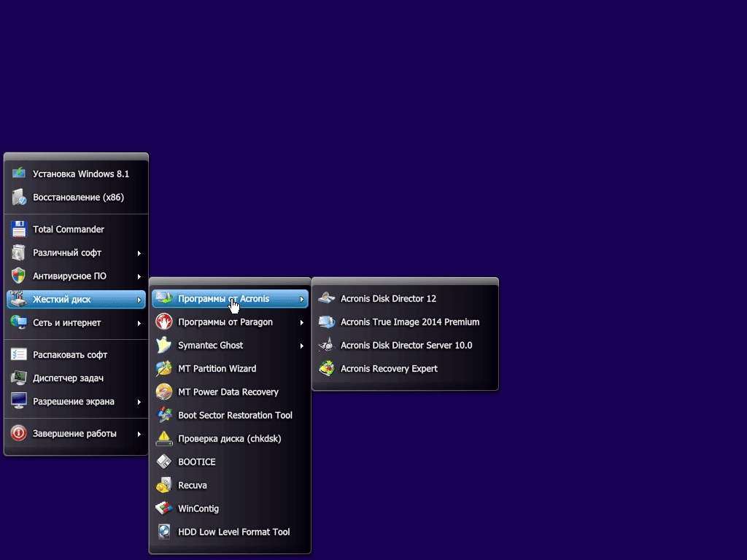Click the Жесткий диск icon
Viewport: 747px width, 560px height.
(18, 299)
